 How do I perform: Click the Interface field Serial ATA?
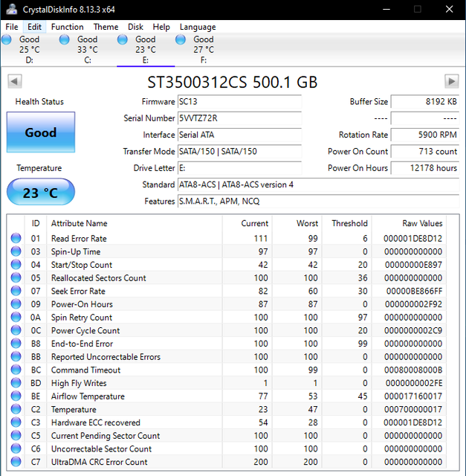(x=239, y=135)
